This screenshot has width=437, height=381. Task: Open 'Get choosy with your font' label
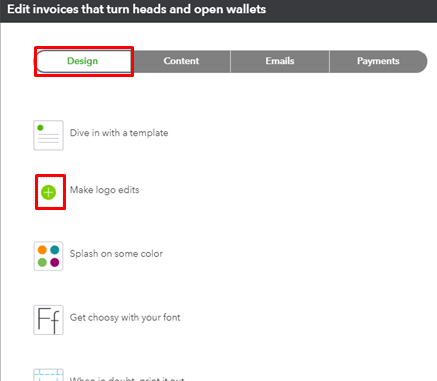[x=125, y=317]
